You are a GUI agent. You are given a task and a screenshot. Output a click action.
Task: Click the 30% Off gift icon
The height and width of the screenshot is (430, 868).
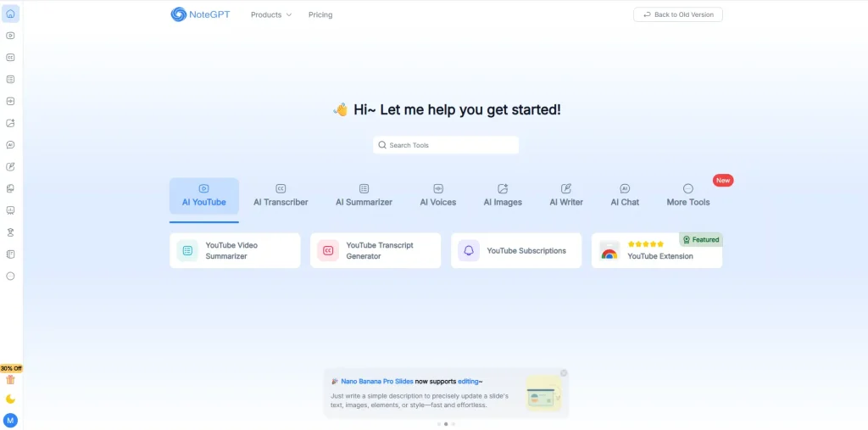coord(10,379)
